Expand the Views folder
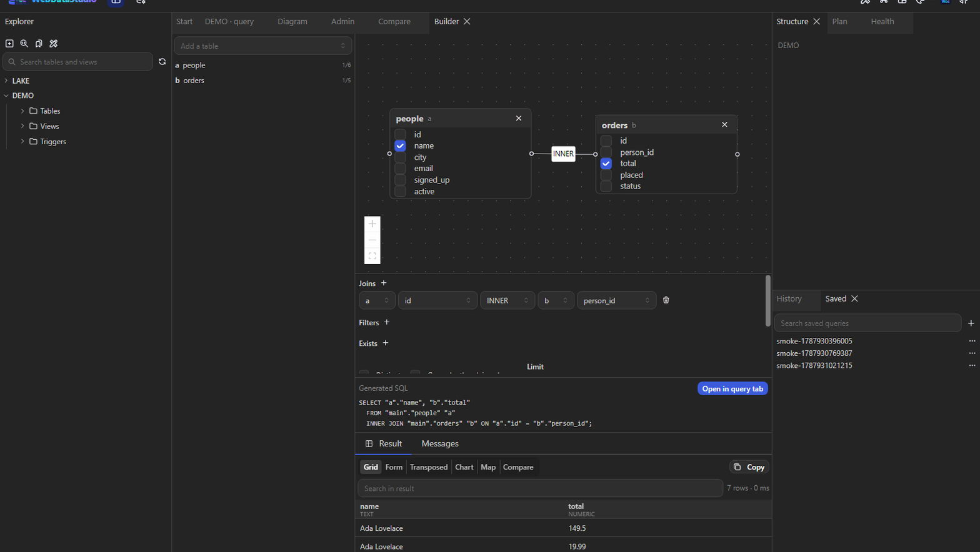Screen dimensions: 980x552 (x=23, y=126)
